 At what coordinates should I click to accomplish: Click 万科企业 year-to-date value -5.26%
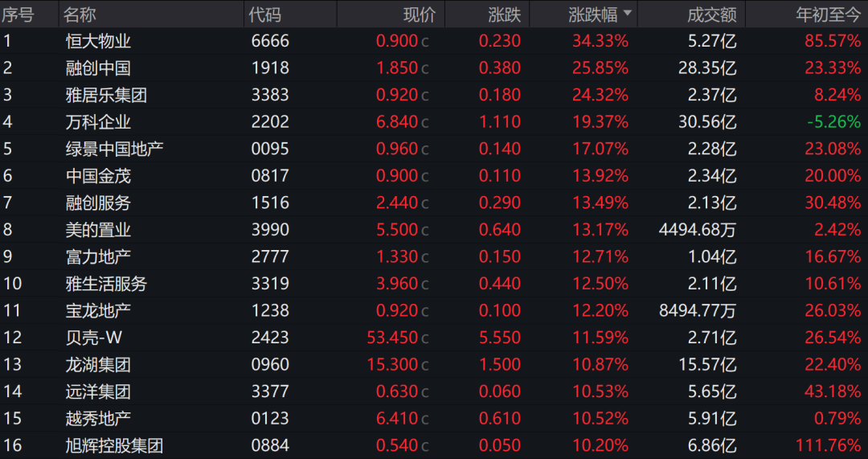pos(833,122)
